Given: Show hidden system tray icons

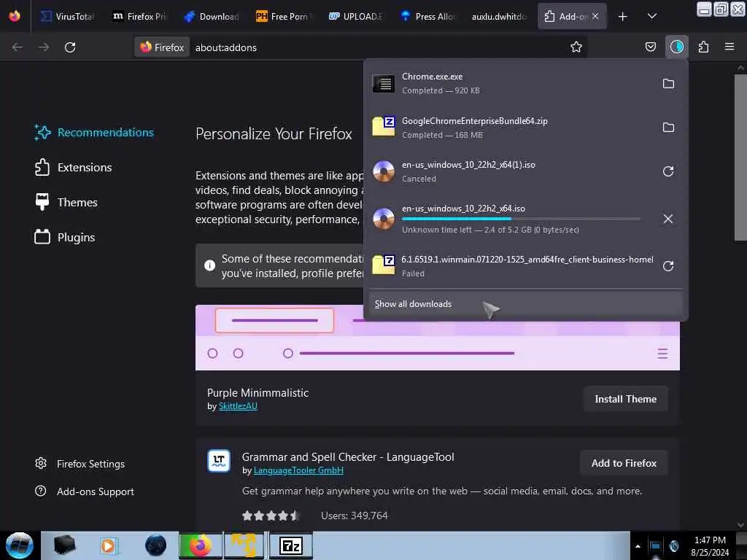Looking at the screenshot, I should tap(638, 546).
